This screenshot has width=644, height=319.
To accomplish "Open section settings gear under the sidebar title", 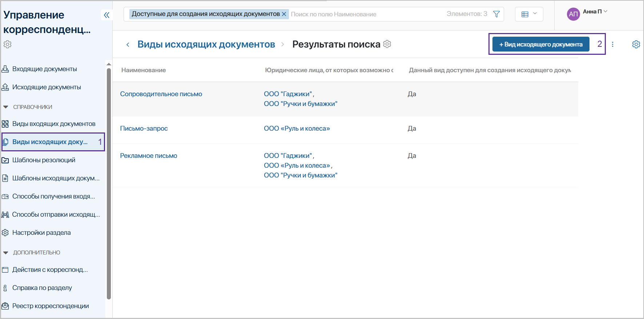I will 7,44.
